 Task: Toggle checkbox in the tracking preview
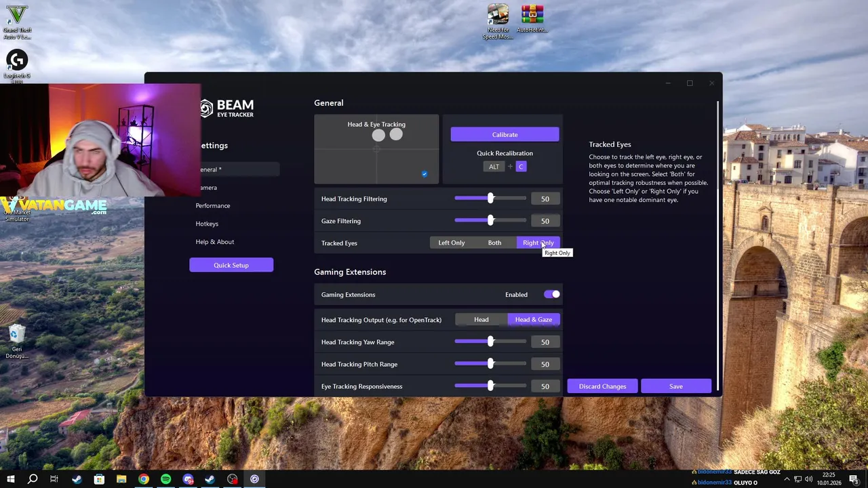tap(425, 174)
